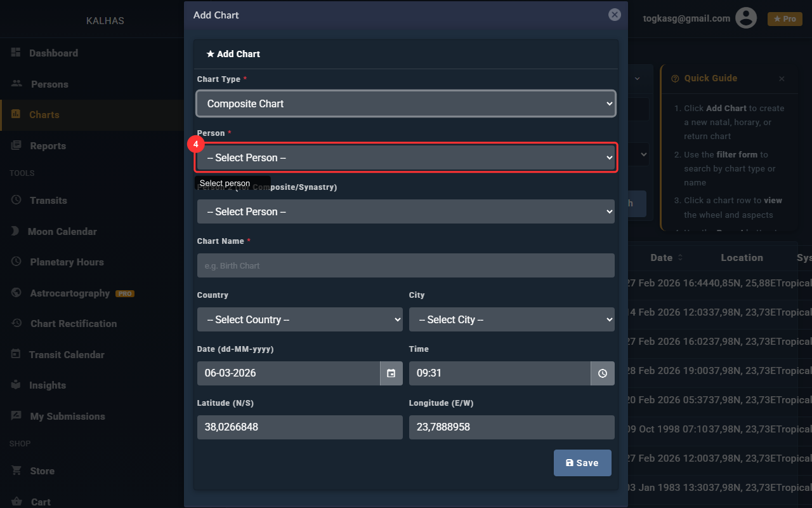Open the first Person dropdown

coord(405,157)
